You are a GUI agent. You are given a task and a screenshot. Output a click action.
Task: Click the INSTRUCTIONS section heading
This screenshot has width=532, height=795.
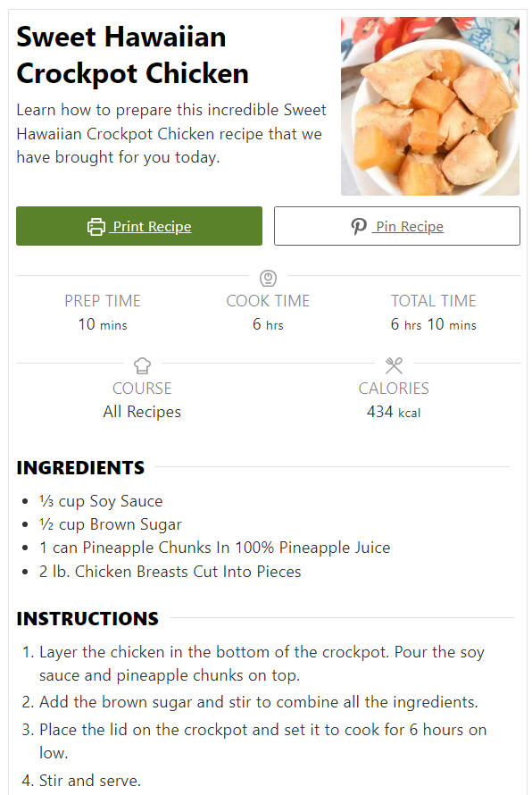pos(87,618)
